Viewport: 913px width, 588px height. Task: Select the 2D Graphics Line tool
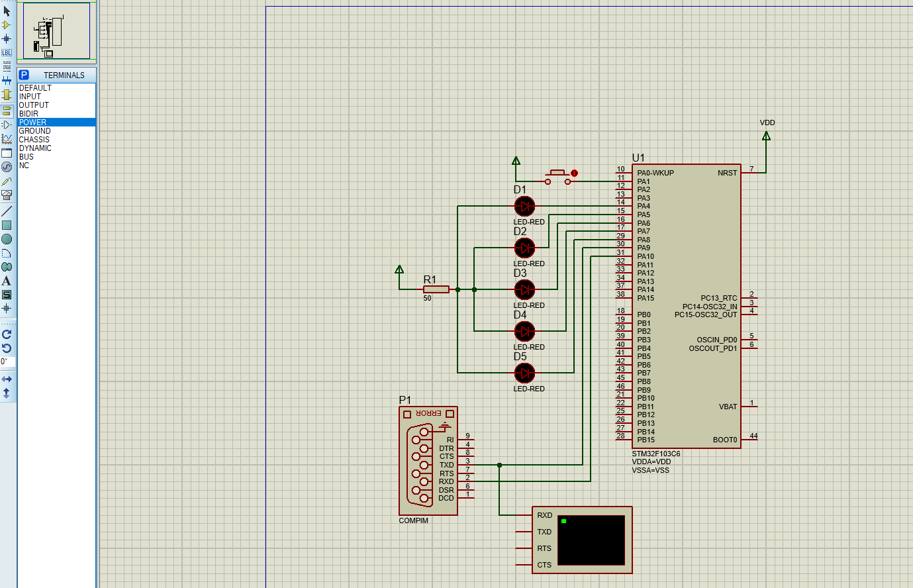coord(7,211)
